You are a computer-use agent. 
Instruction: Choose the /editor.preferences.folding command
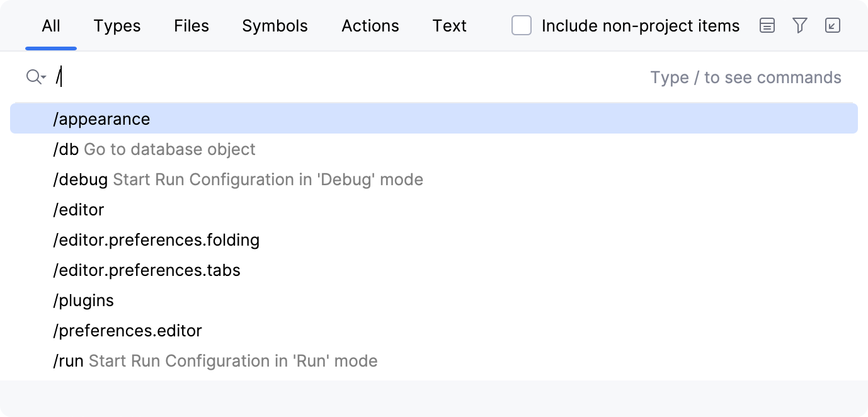[156, 239]
